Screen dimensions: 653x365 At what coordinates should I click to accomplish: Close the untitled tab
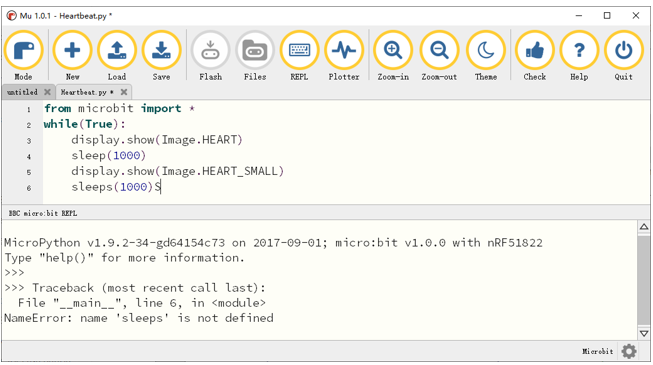(47, 92)
